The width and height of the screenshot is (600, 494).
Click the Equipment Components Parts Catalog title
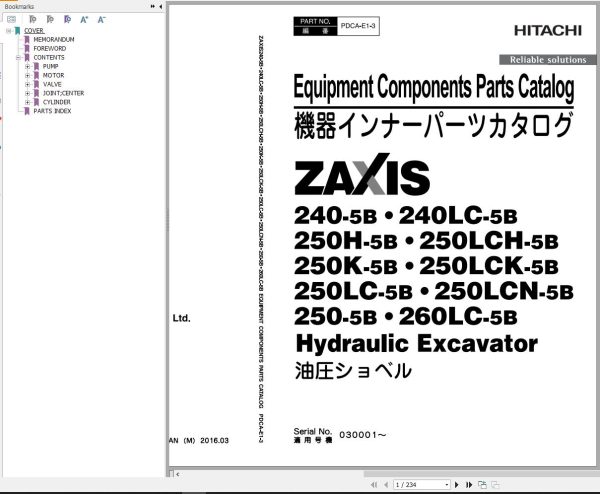pyautogui.click(x=434, y=88)
